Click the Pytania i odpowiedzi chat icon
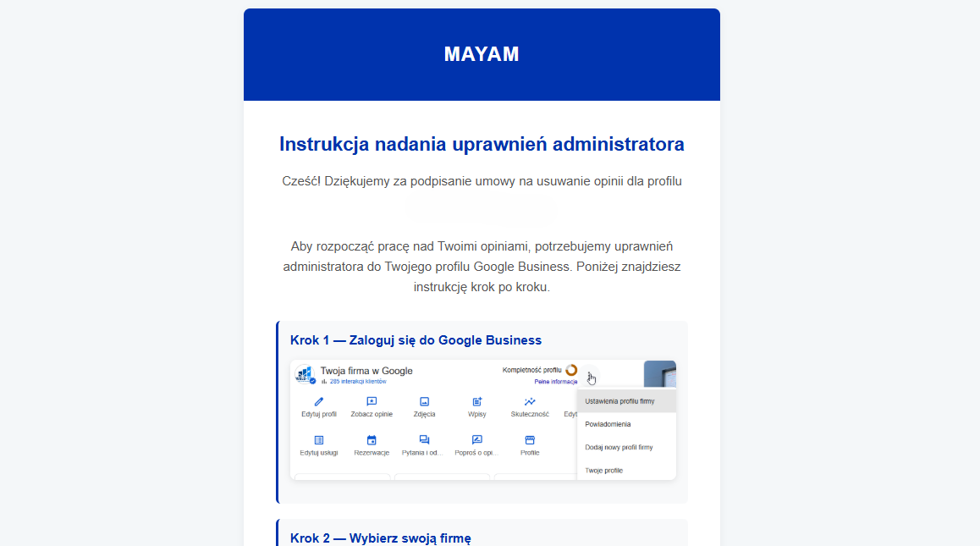The width and height of the screenshot is (980, 546). pyautogui.click(x=423, y=440)
